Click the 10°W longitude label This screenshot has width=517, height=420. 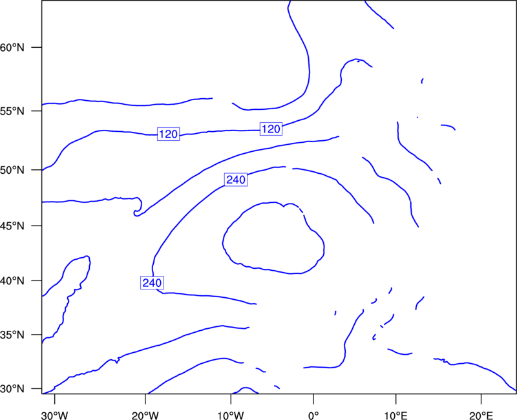click(x=231, y=415)
